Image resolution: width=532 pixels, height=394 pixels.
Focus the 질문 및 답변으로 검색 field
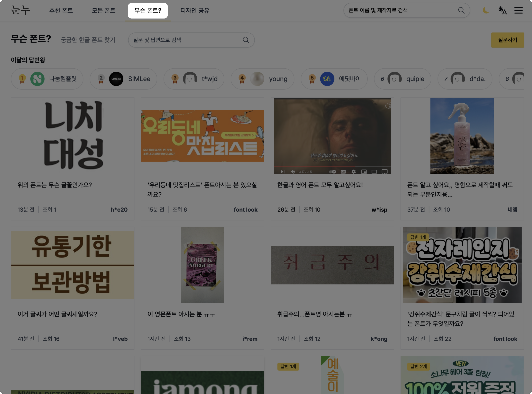191,40
